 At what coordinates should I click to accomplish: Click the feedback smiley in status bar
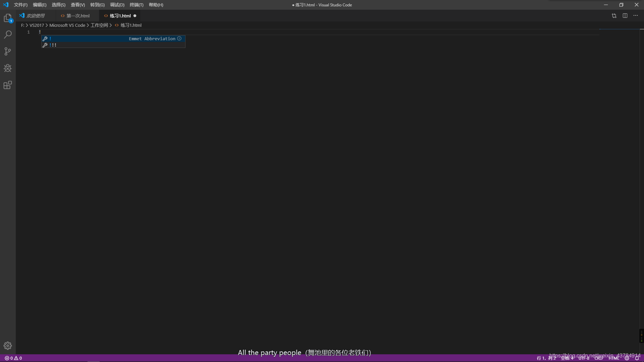[x=627, y=358]
